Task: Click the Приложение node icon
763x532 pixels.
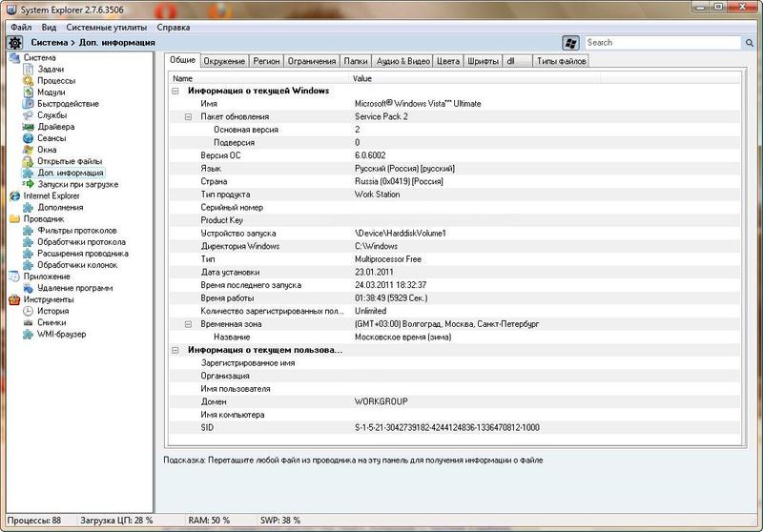Action: click(14, 276)
